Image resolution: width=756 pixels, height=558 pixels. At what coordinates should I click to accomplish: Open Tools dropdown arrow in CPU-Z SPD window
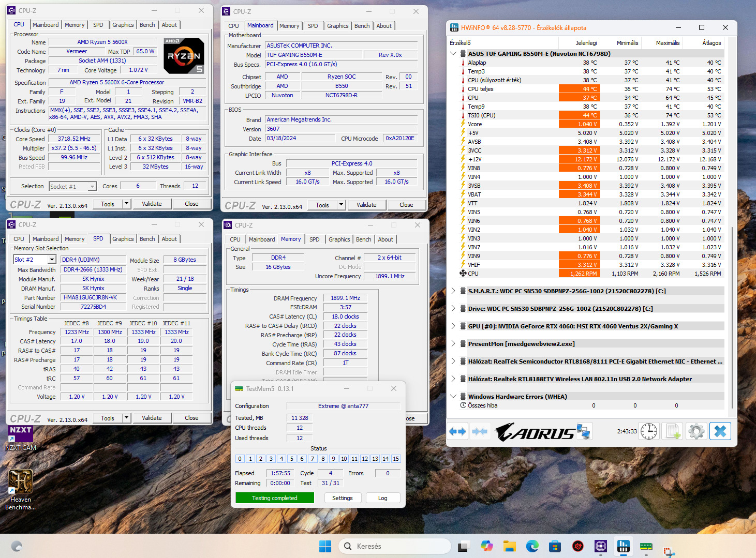coord(126,418)
